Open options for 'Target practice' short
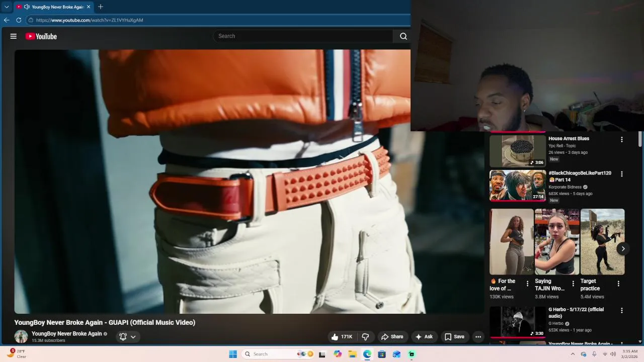This screenshot has height=362, width=644. coord(618,284)
